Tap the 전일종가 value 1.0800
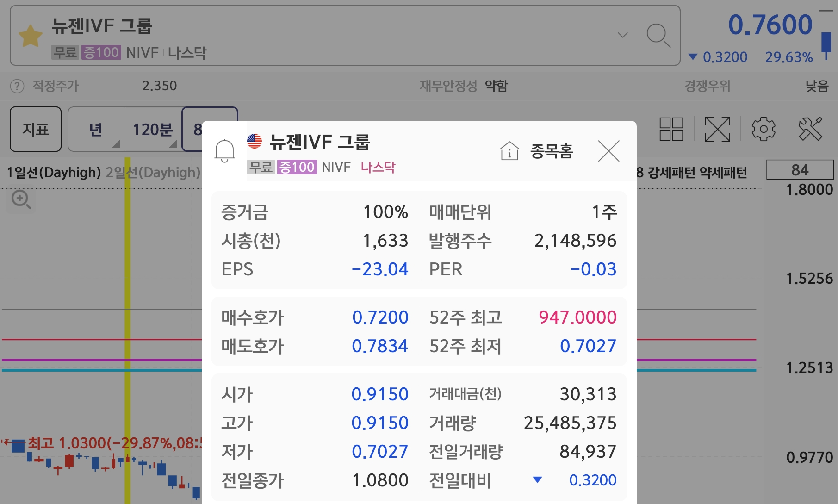This screenshot has width=838, height=504. [380, 480]
